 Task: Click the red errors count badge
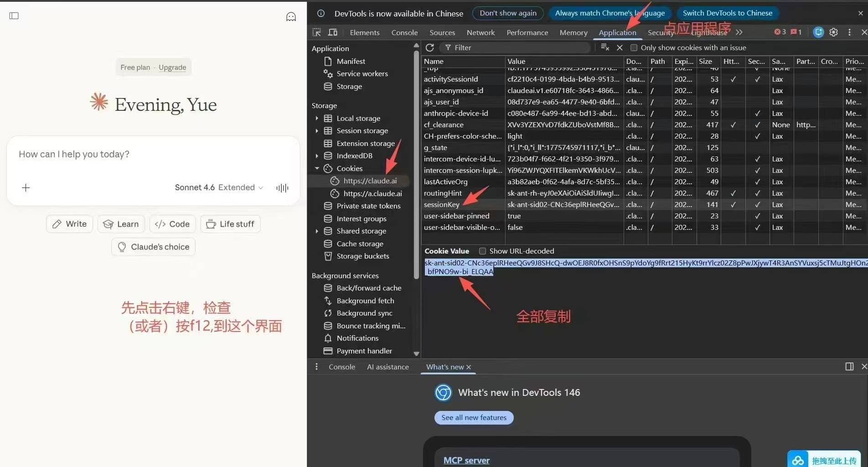[780, 32]
